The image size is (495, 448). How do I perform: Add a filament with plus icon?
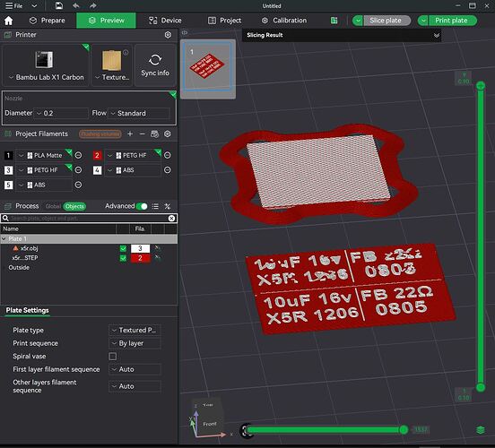coord(130,134)
